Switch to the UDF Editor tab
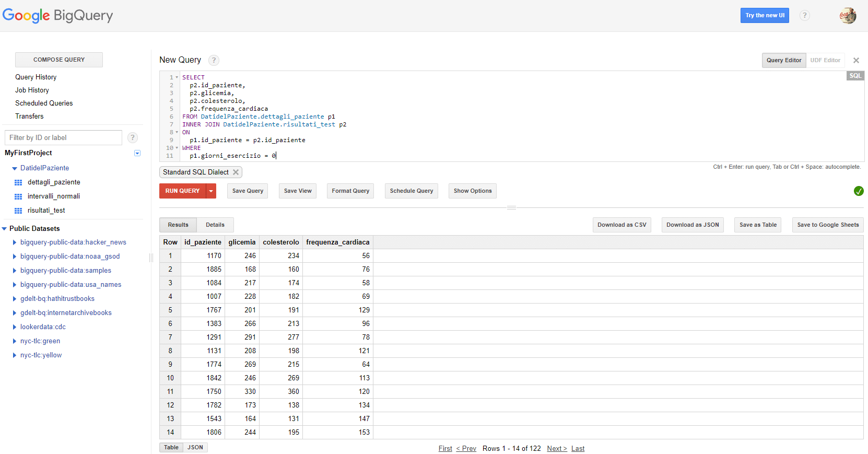Screen dimensions: 868x454 (825, 60)
